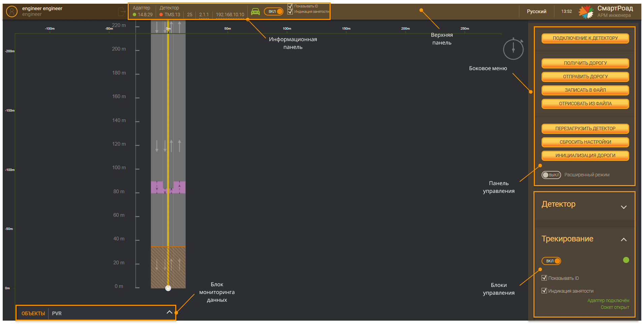
Task: Click the purple detection zone on road
Action: point(168,187)
